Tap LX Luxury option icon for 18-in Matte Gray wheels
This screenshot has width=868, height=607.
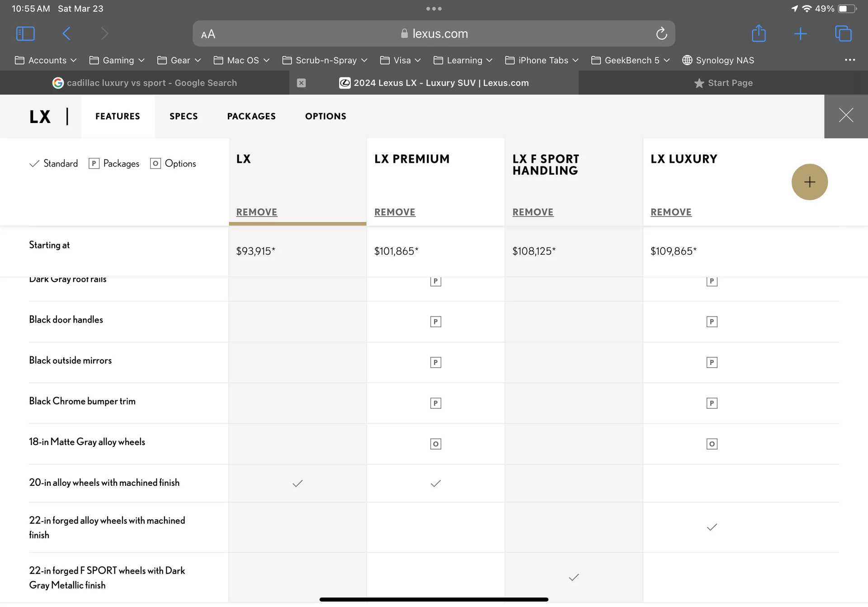(712, 444)
